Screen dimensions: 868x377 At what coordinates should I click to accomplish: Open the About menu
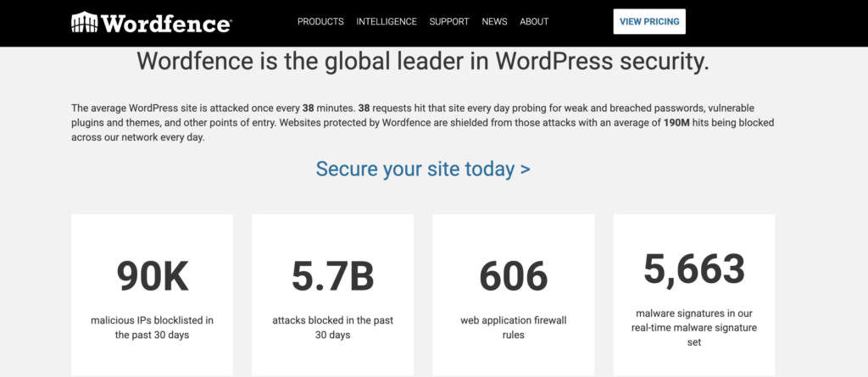[x=534, y=21]
